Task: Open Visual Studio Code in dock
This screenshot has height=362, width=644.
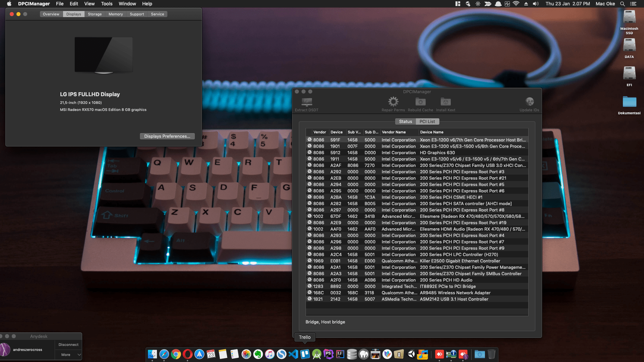Action: pyautogui.click(x=293, y=354)
